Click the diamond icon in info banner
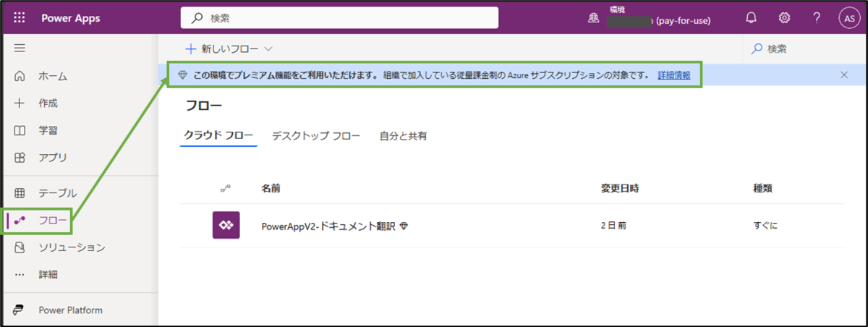 [182, 75]
